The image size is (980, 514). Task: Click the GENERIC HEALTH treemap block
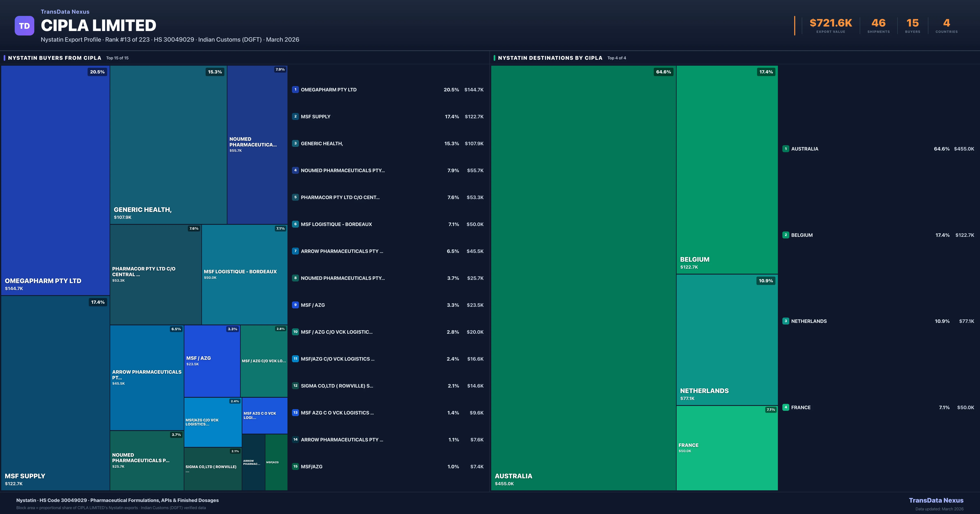pos(168,144)
